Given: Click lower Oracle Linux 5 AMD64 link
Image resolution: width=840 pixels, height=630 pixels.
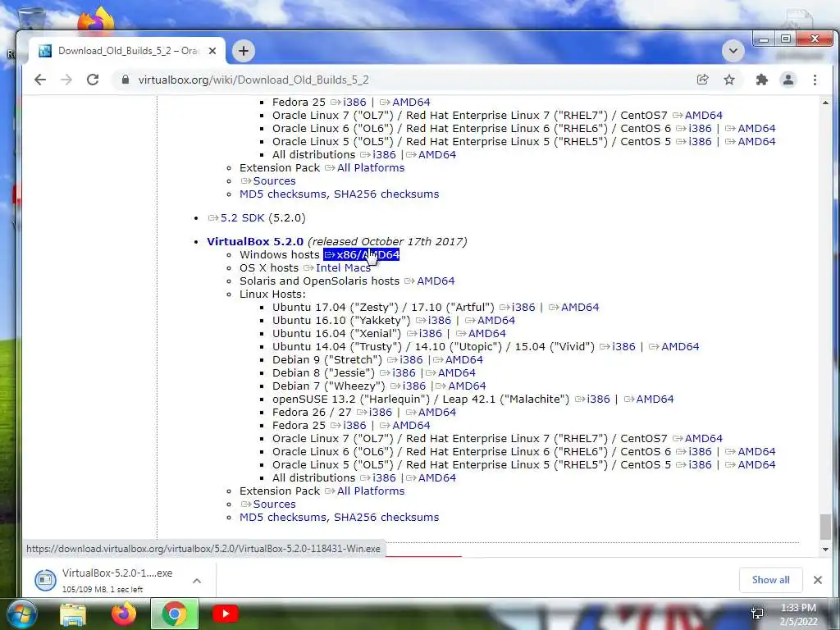Looking at the screenshot, I should [x=751, y=464].
